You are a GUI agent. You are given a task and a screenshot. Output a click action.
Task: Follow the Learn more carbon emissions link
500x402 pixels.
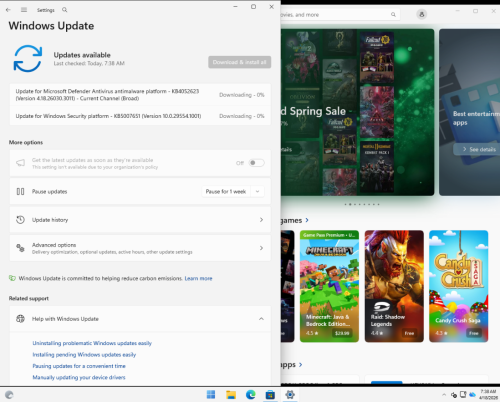pos(198,278)
